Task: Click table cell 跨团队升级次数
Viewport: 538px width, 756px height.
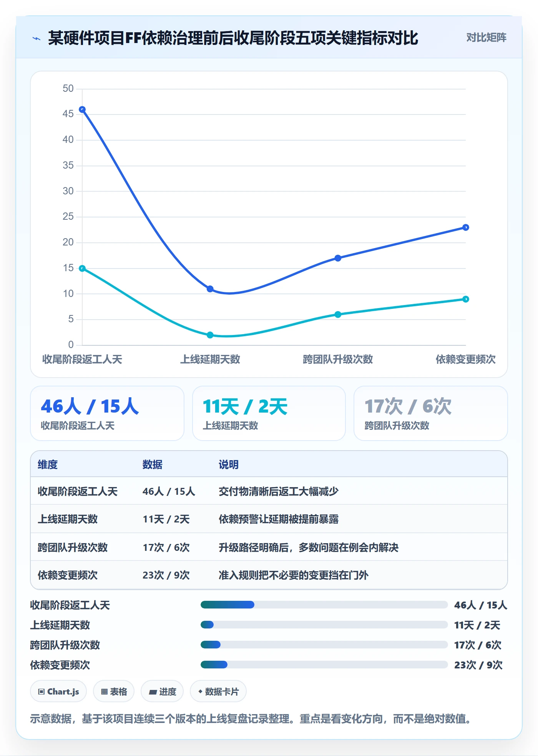Action: click(x=73, y=547)
